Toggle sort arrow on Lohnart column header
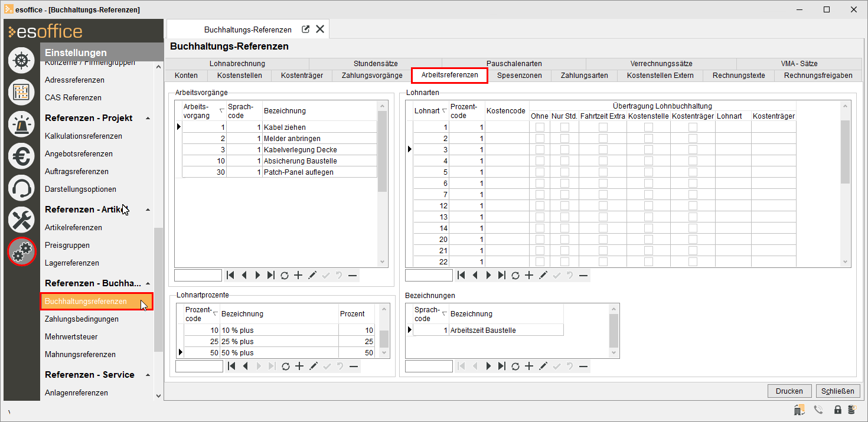Viewport: 868px width, 422px height. [444, 110]
